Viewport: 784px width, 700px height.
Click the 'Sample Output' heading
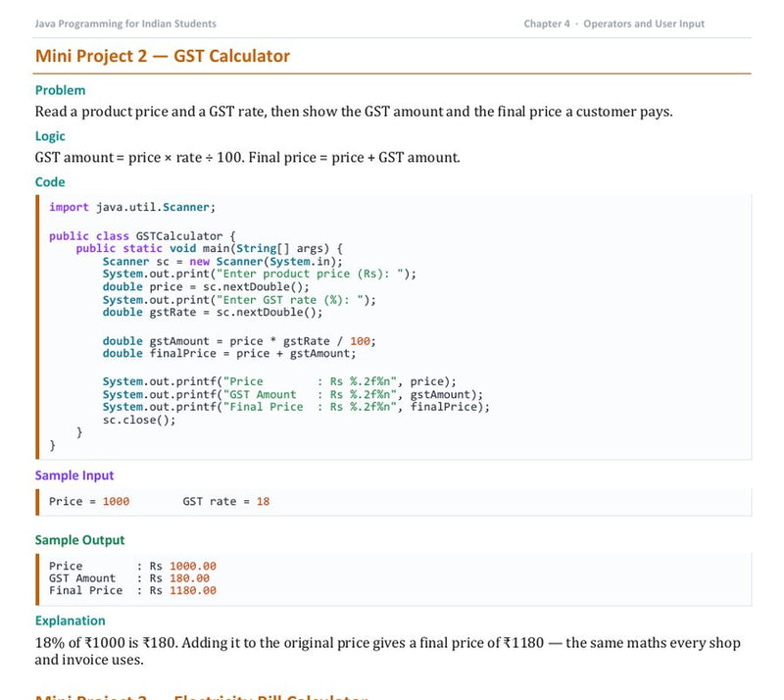pos(79,540)
